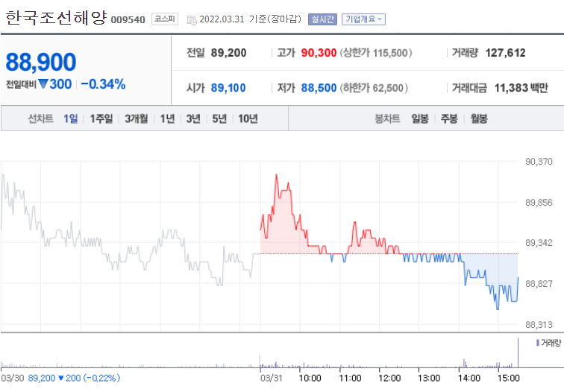
Task: Click the 상한가 115,500 text
Action: click(x=375, y=53)
